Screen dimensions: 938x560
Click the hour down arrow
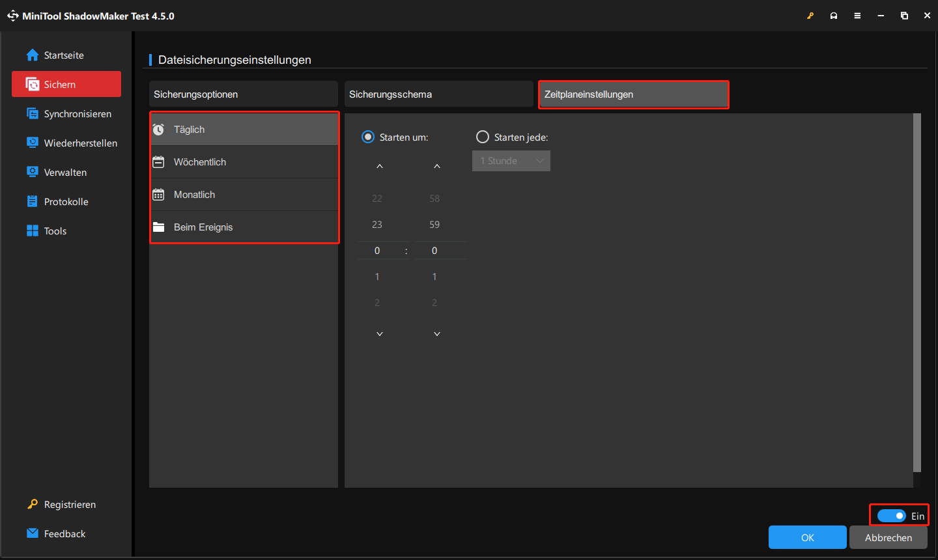click(x=380, y=333)
